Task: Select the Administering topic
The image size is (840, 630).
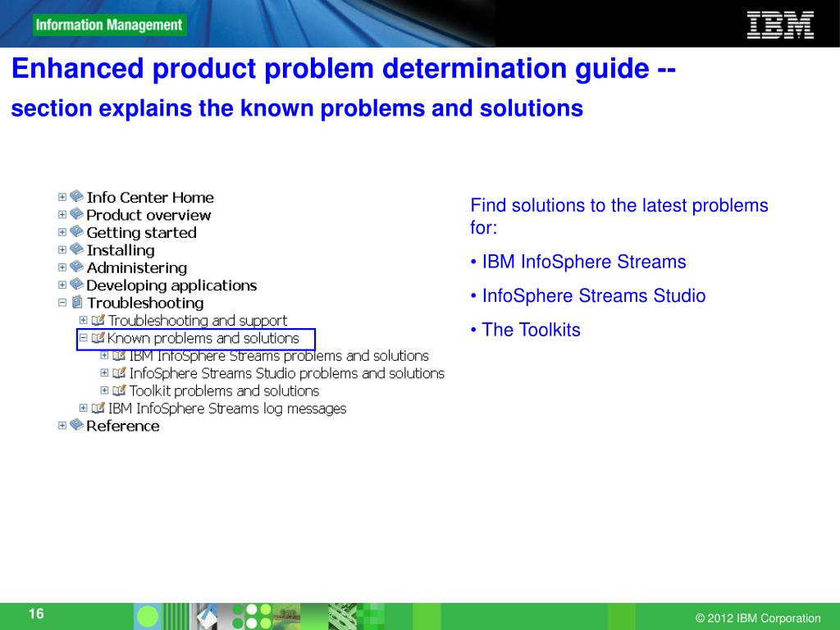Action: click(x=137, y=268)
